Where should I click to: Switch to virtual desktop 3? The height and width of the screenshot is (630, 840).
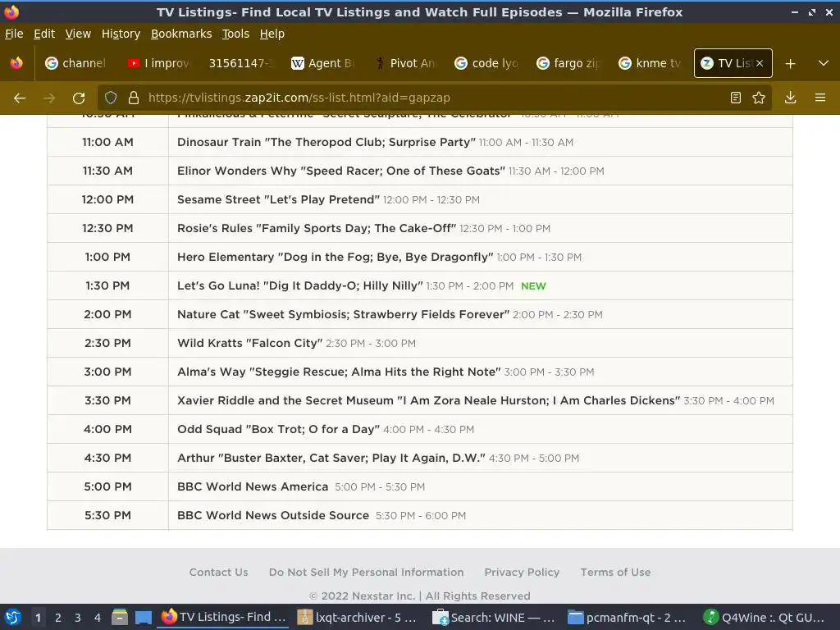coord(78,618)
